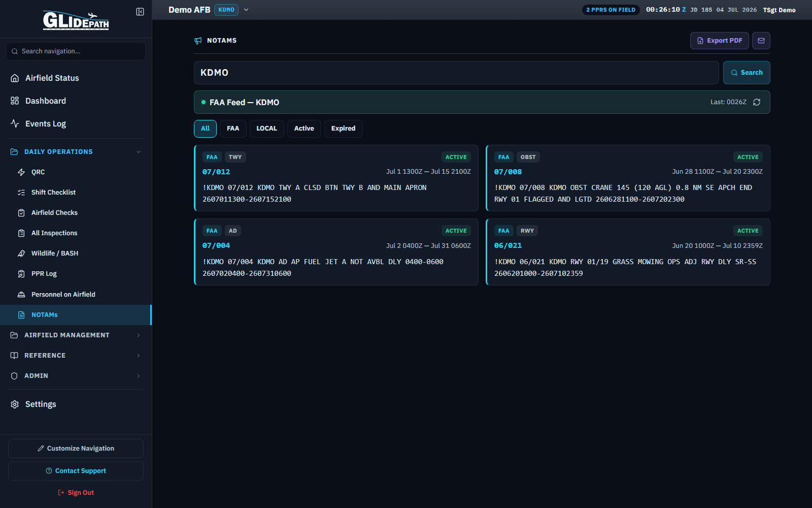Click the Airfield Status home icon
This screenshot has height=508, width=812.
(15, 78)
